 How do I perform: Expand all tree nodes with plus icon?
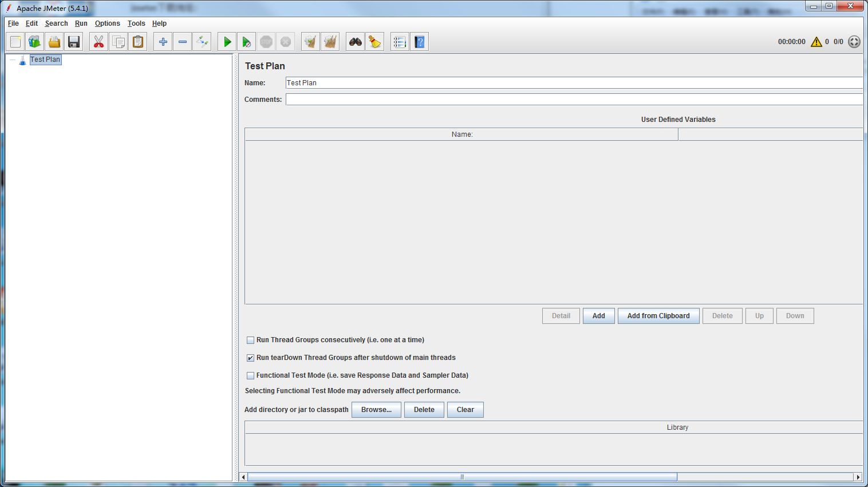[163, 42]
